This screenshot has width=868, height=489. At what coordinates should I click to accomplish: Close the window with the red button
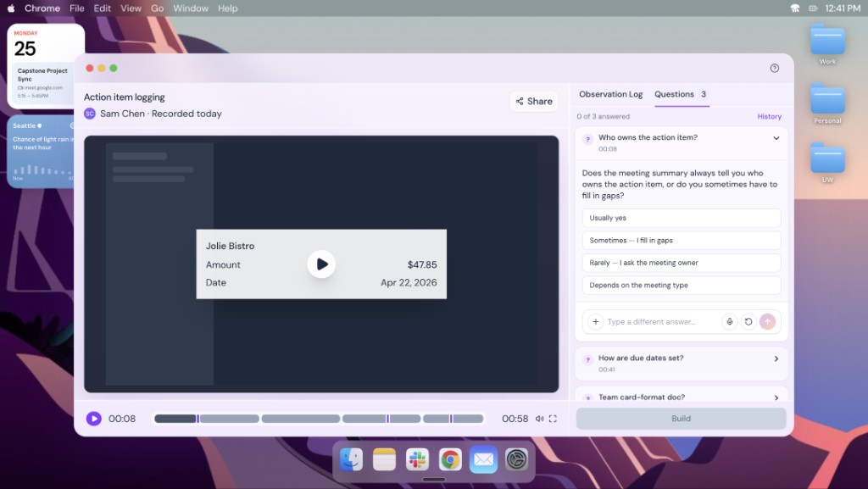click(90, 68)
